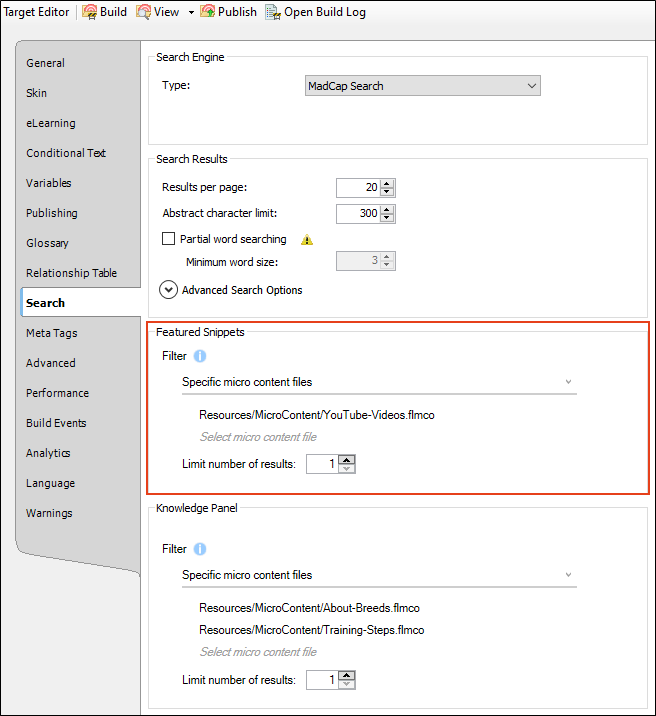Click the Build toolbar label
Viewport: 656px width, 716px height.
113,12
